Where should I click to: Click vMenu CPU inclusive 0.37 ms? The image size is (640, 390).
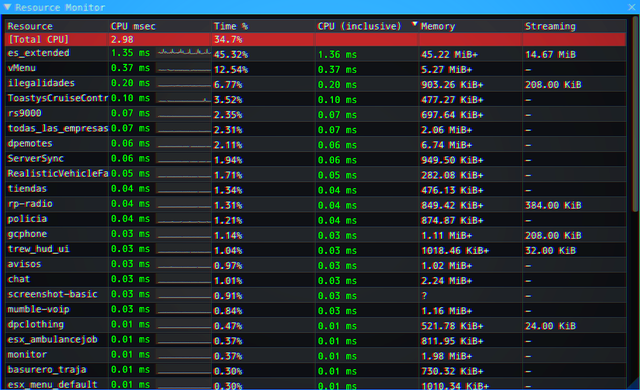click(337, 70)
